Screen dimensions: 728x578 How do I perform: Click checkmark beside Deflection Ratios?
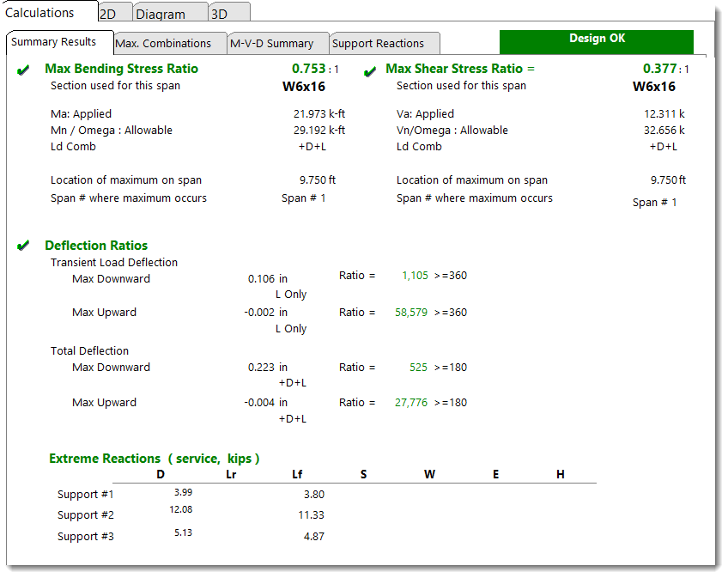click(x=22, y=246)
